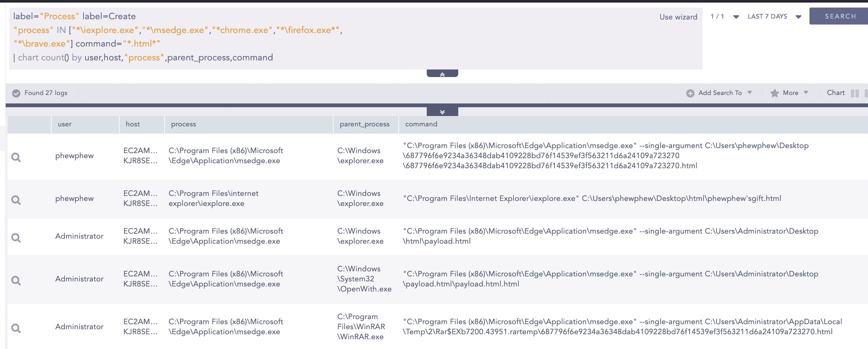Viewport: 868px width, 349px height.
Task: Open the 1 / 1 repository dropdown
Action: (736, 16)
